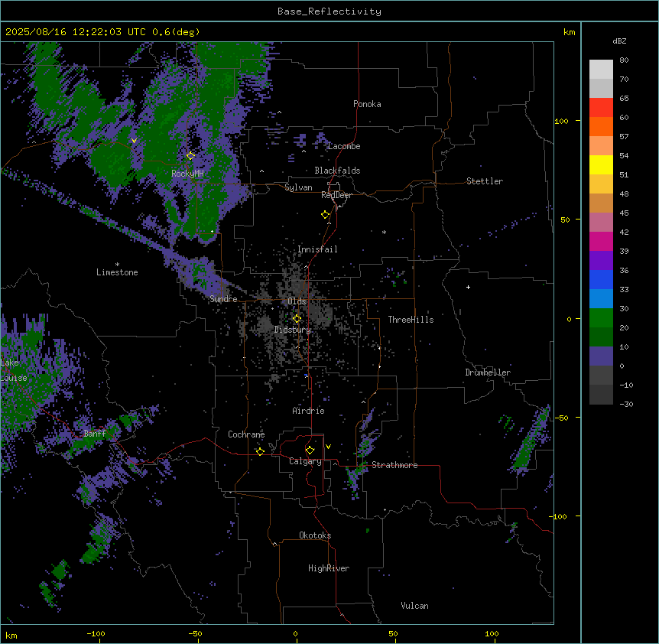Viewport: 659px width, 644px height.
Task: Click the asterisk marker above Limestone
Action: pos(117,265)
